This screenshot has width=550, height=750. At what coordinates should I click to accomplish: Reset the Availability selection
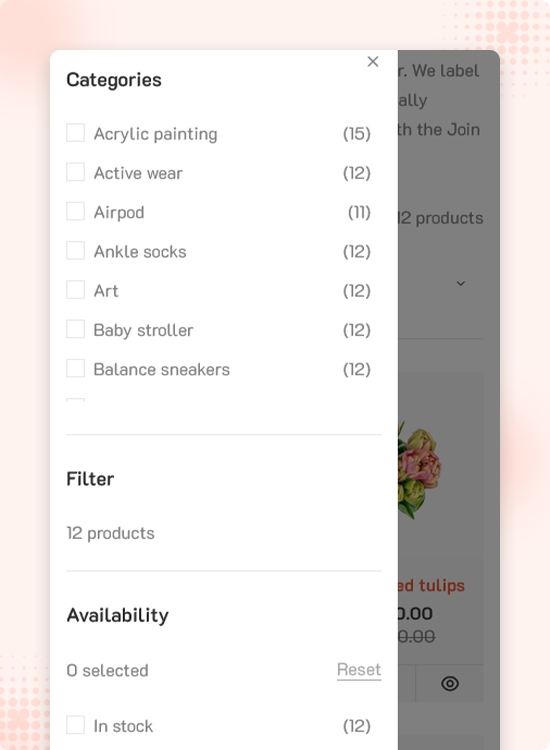(x=359, y=670)
